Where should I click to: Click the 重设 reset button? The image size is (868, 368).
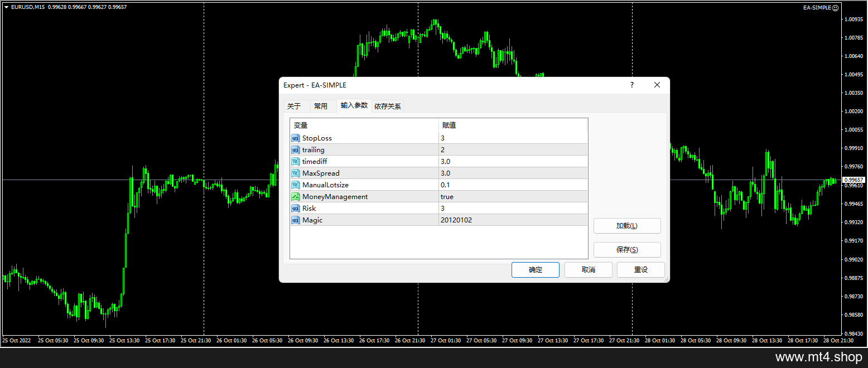point(641,270)
